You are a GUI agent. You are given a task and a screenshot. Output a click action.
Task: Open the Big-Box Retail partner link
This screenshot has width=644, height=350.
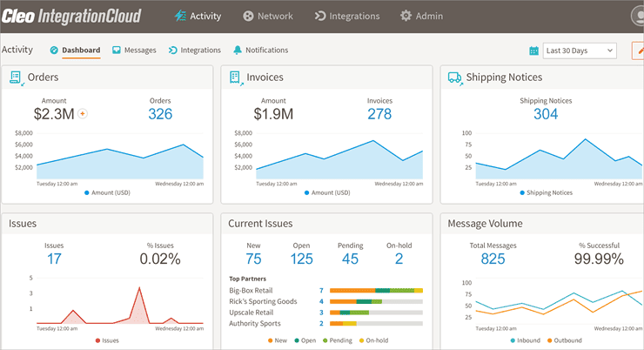pyautogui.click(x=252, y=290)
